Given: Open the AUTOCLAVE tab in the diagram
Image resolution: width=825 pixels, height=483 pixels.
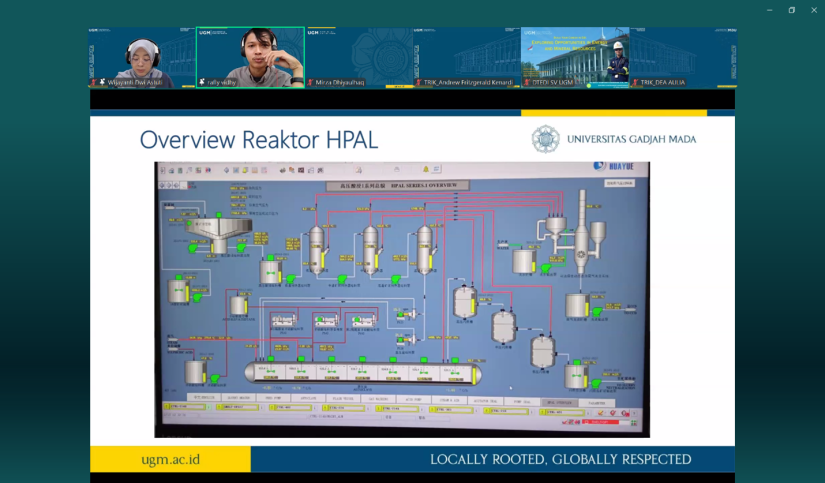Looking at the screenshot, I should tap(309, 399).
